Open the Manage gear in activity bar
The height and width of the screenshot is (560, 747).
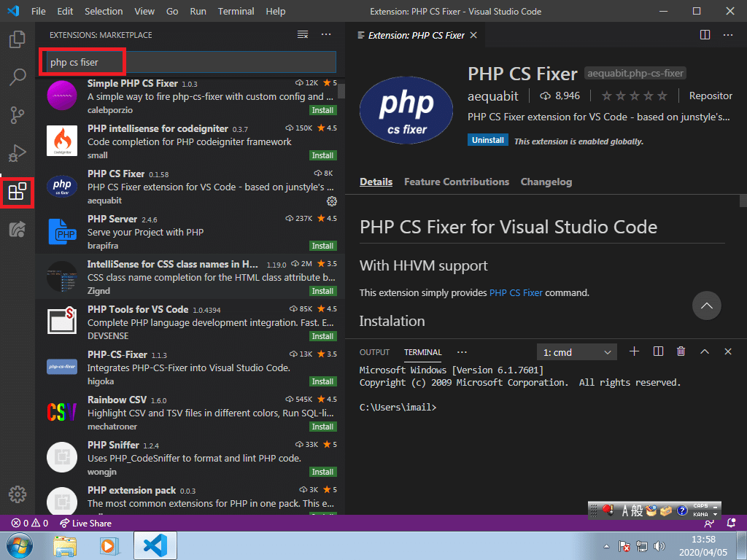(18, 494)
